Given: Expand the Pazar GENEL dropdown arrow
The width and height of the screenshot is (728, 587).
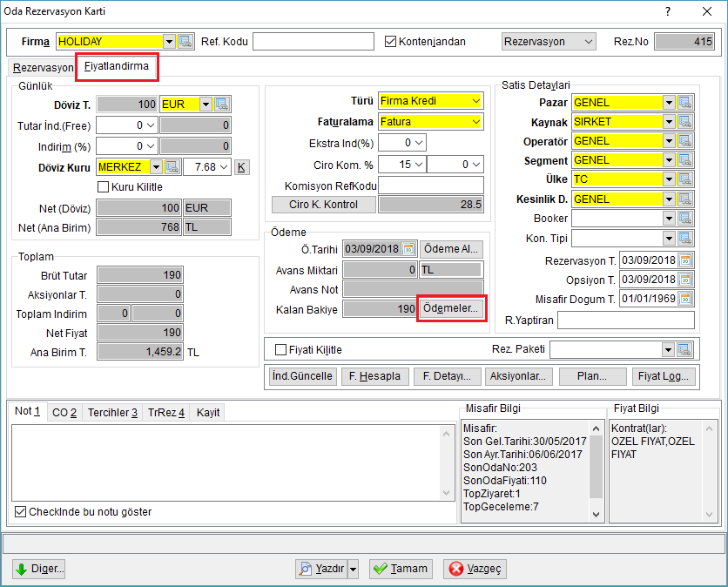Looking at the screenshot, I should [x=669, y=102].
